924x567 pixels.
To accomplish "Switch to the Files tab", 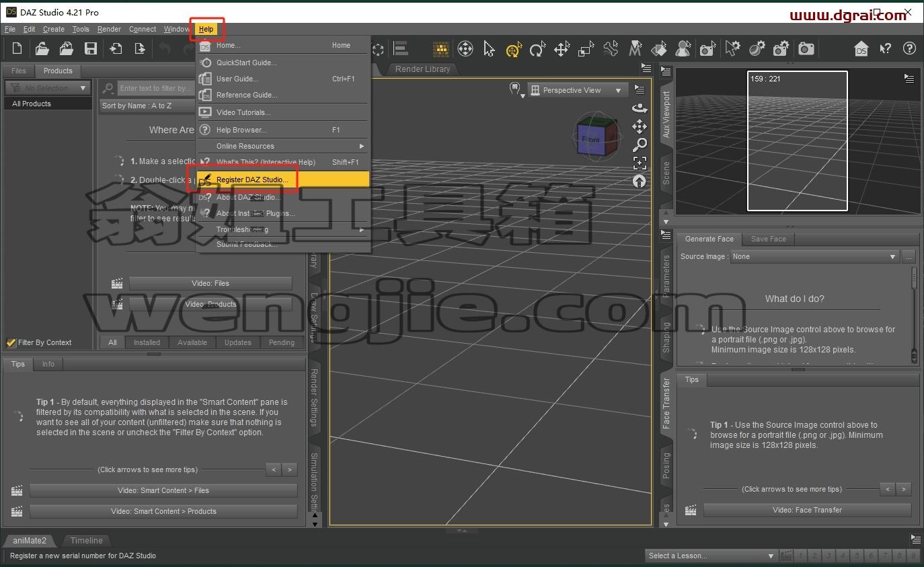I will [x=19, y=71].
